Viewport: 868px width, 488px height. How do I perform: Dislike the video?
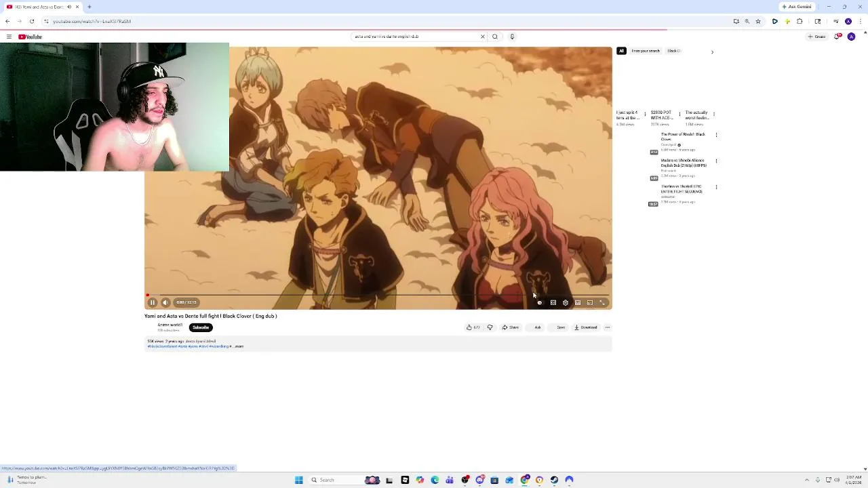click(x=490, y=327)
